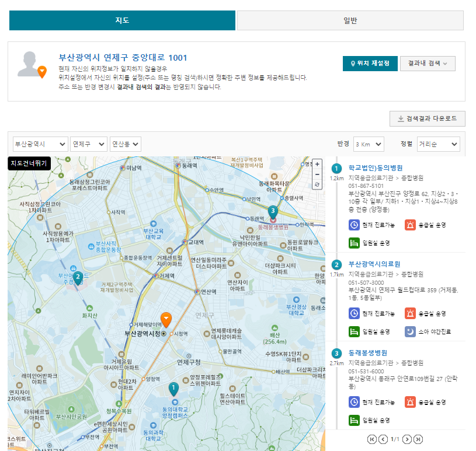Screen dimensions: 476x451
Task: Click 검색결과 다운로드 button
Action: click(428, 118)
